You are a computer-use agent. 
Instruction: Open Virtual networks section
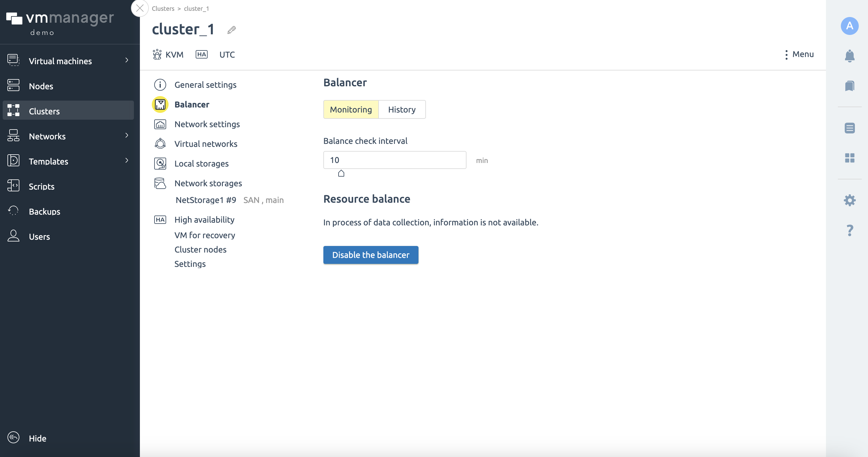206,144
